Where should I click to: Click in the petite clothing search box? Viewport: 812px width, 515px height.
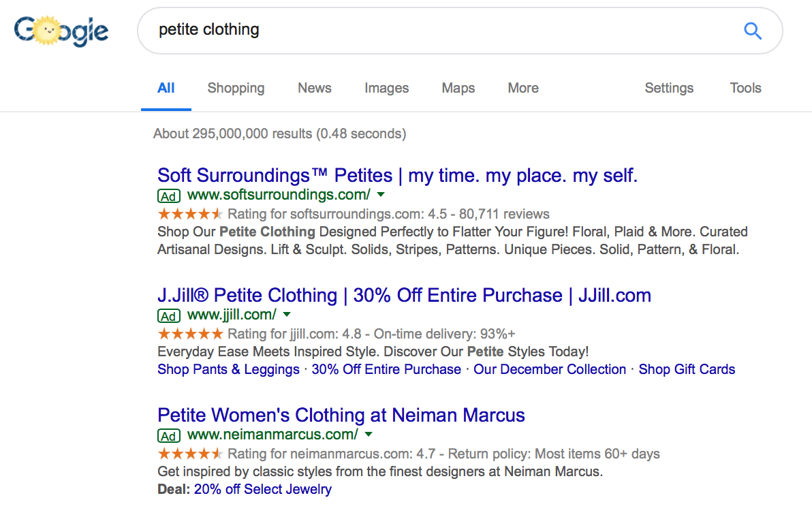[446, 30]
